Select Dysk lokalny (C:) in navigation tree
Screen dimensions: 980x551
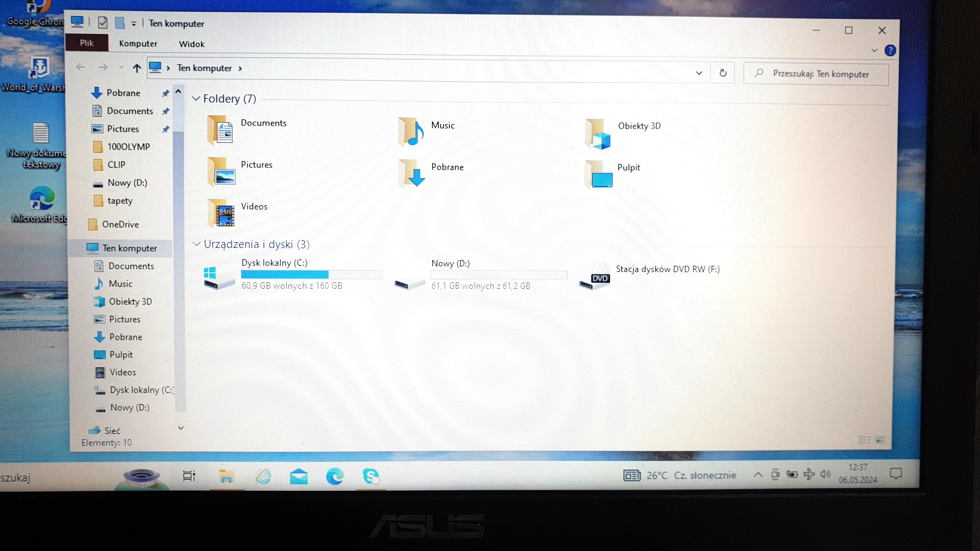[141, 390]
